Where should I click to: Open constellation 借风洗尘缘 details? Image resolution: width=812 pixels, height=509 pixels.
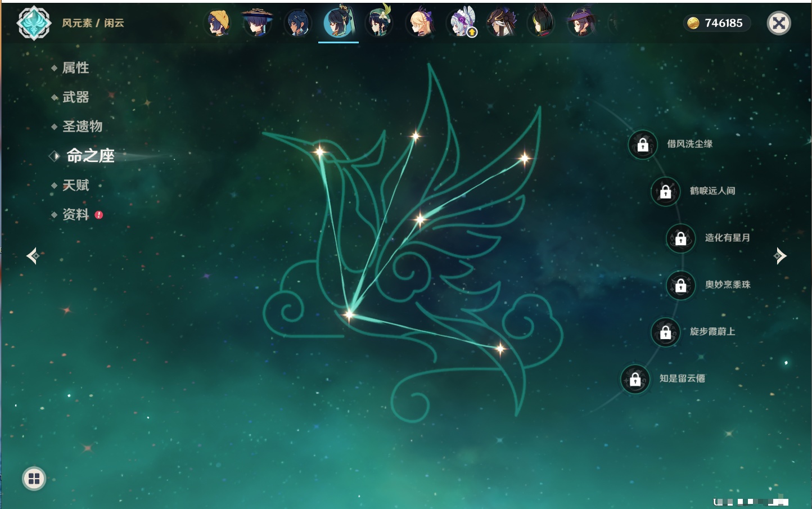[x=689, y=144]
